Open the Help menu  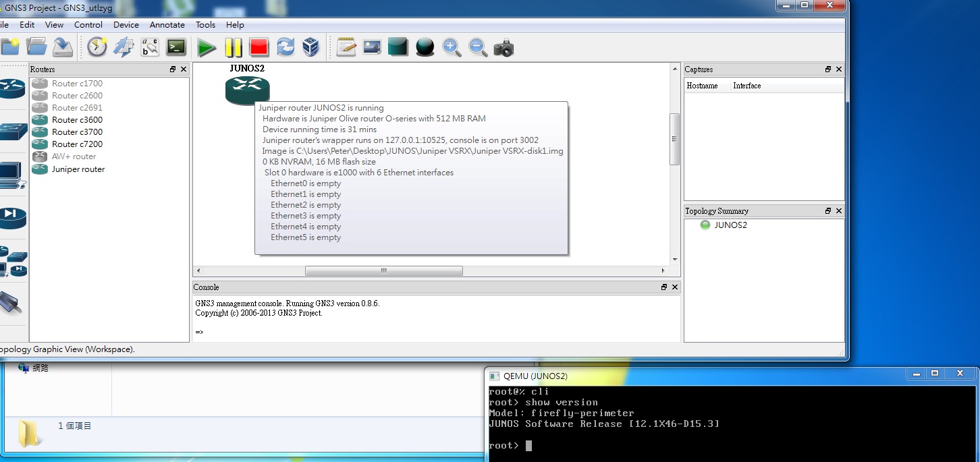(235, 24)
